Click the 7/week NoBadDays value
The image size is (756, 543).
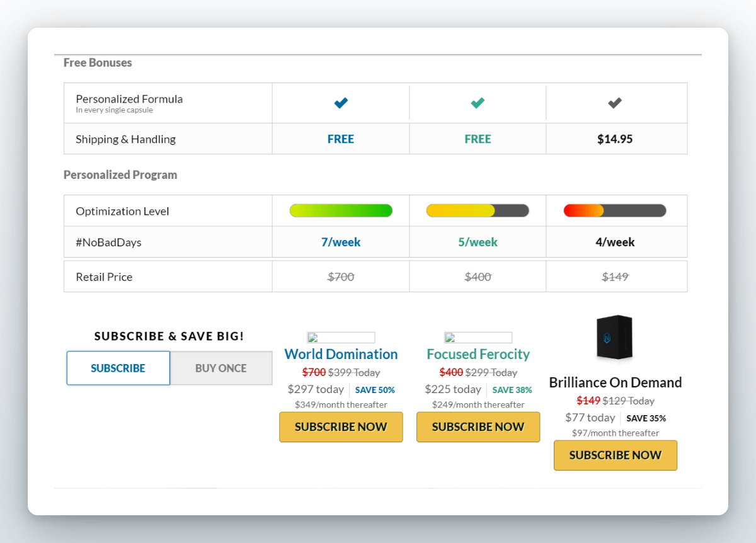pyautogui.click(x=341, y=242)
